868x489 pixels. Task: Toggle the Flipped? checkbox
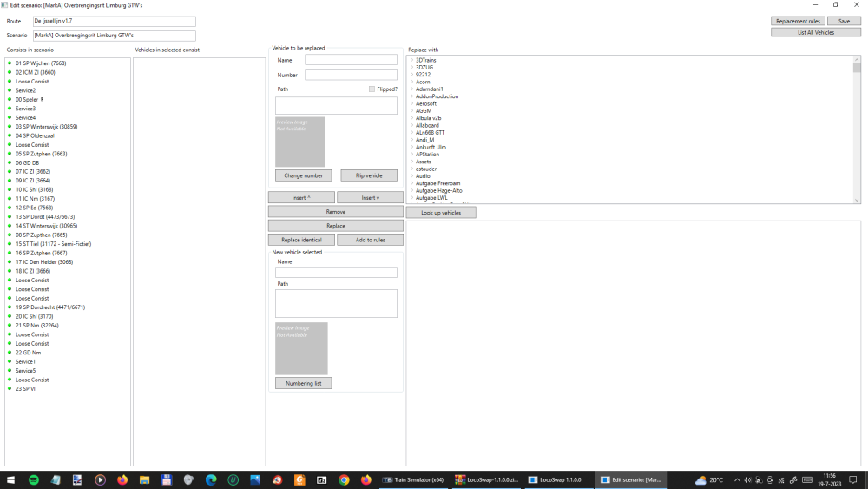click(372, 89)
